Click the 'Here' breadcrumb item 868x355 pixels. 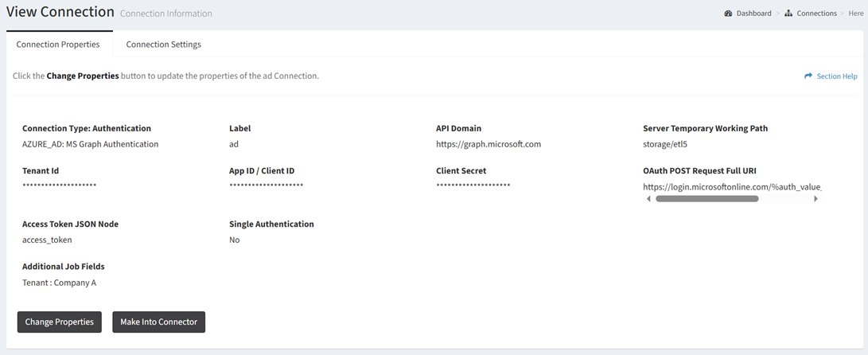pyautogui.click(x=855, y=14)
